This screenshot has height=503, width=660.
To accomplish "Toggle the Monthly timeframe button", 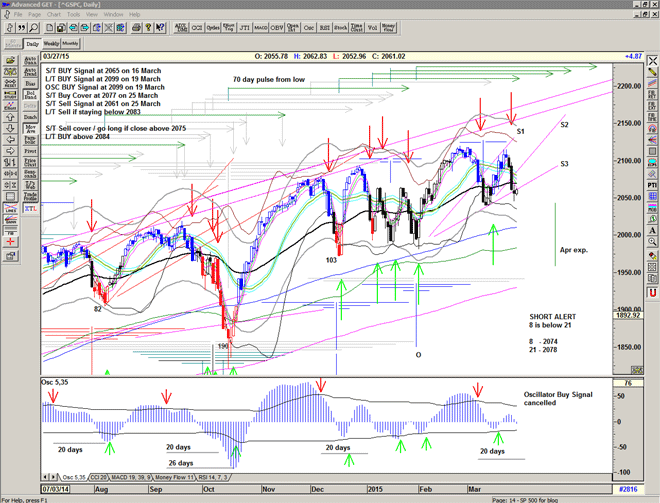I will pyautogui.click(x=71, y=44).
